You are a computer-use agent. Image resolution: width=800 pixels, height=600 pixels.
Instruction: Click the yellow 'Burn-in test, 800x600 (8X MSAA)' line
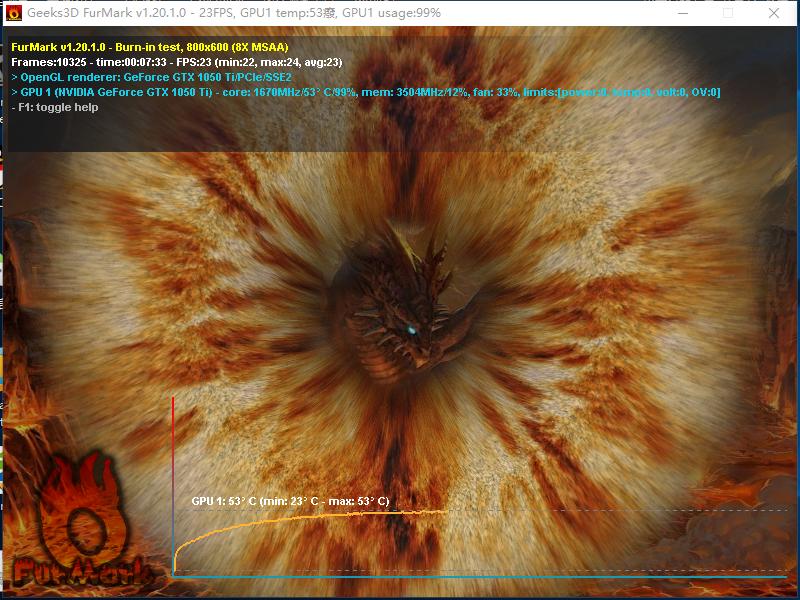150,47
